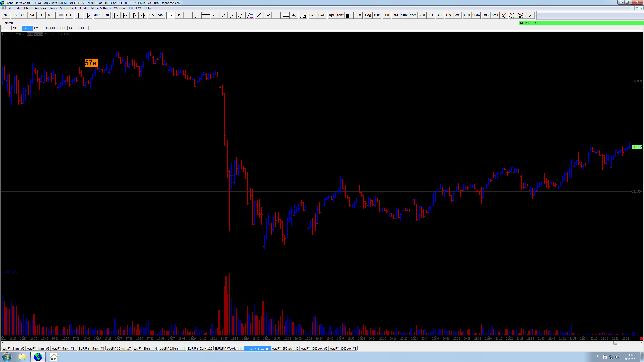The width and height of the screenshot is (644, 362).
Task: Toggle vertical grid with VG button
Action: pyautogui.click(x=486, y=15)
